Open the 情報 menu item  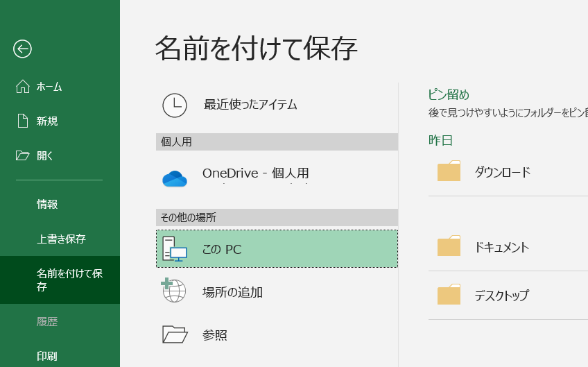(47, 204)
